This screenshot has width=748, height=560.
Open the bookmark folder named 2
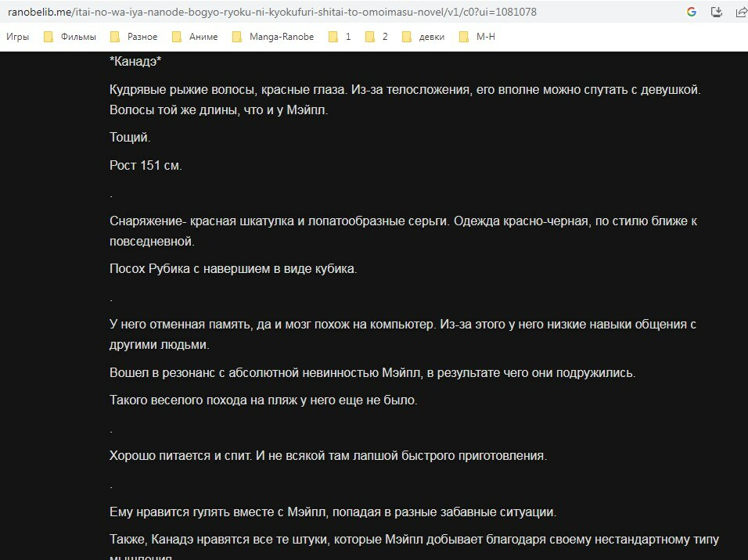(x=376, y=37)
